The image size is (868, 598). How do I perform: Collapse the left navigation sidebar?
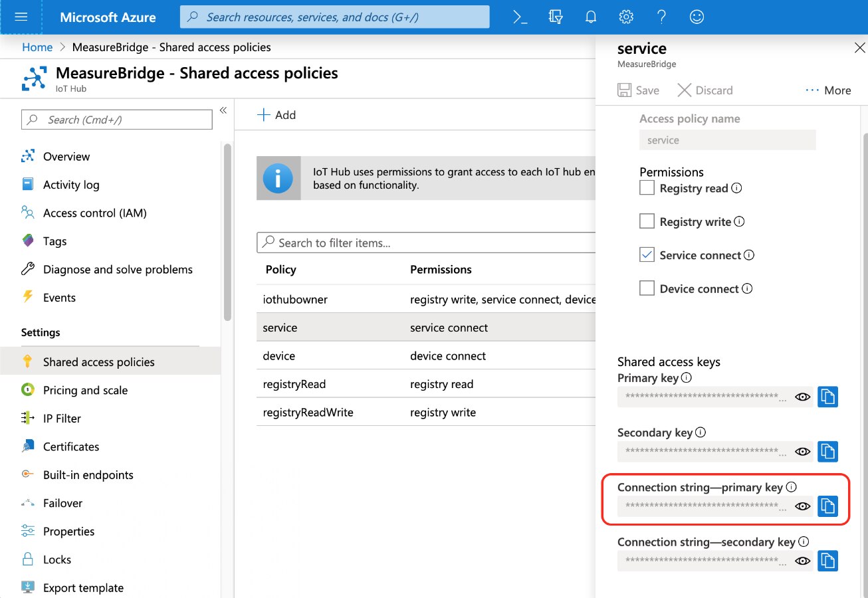(223, 110)
